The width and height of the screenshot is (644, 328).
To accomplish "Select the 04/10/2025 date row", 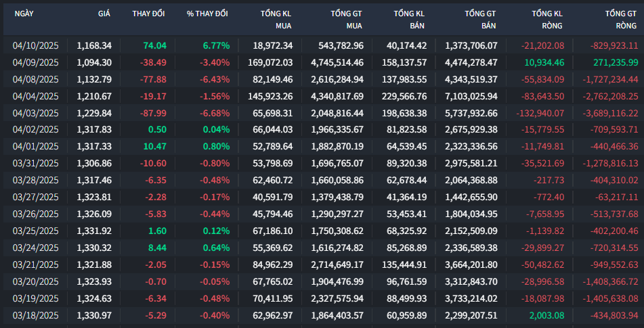I will (x=36, y=45).
